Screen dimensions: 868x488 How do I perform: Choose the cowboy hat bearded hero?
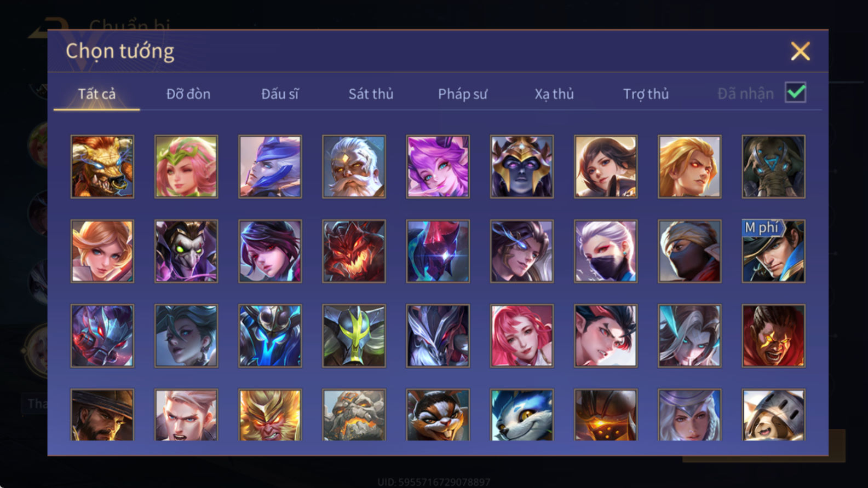pos(102,415)
